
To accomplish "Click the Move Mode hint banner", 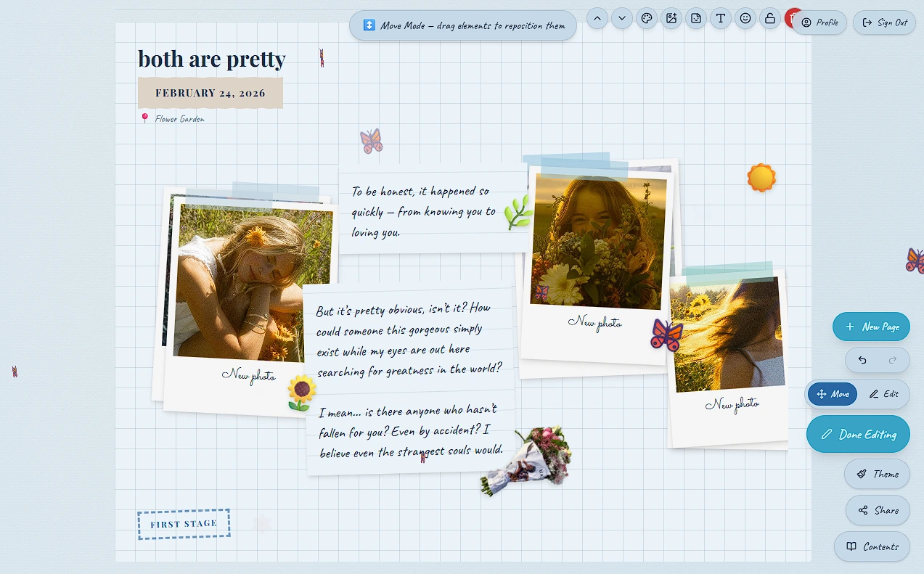I will [463, 25].
